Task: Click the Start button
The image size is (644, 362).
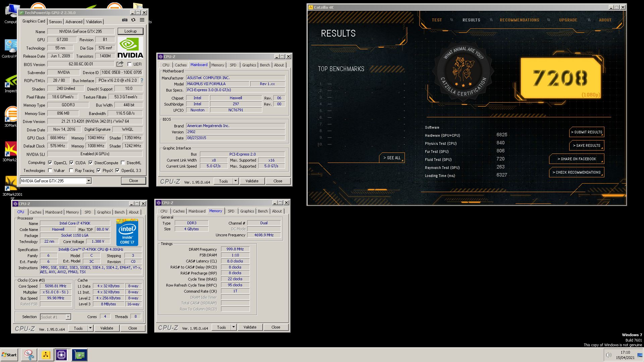Action: pos(9,355)
